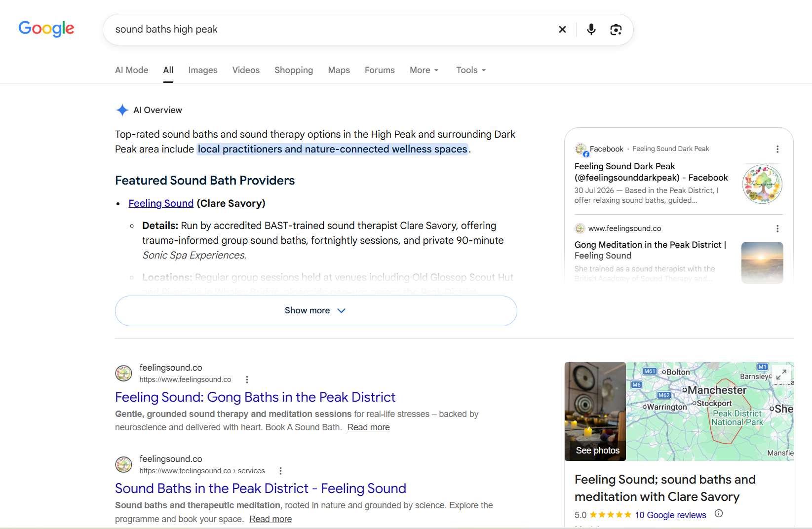Open the More search filters dropdown
Image resolution: width=812 pixels, height=529 pixels.
[424, 70]
